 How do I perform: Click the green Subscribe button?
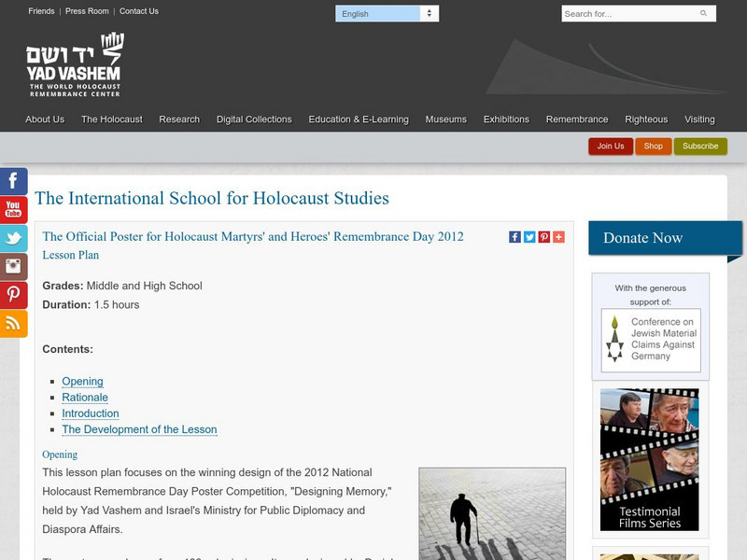coord(700,147)
